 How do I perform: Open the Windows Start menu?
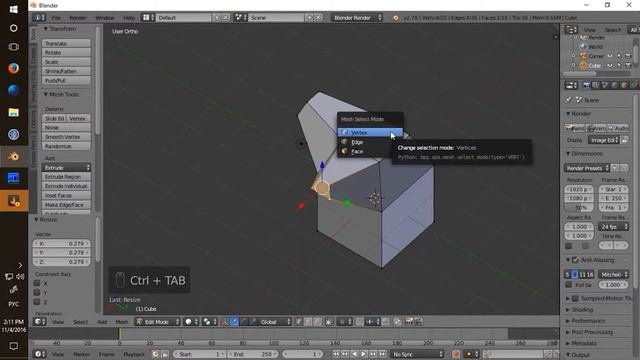point(13,9)
